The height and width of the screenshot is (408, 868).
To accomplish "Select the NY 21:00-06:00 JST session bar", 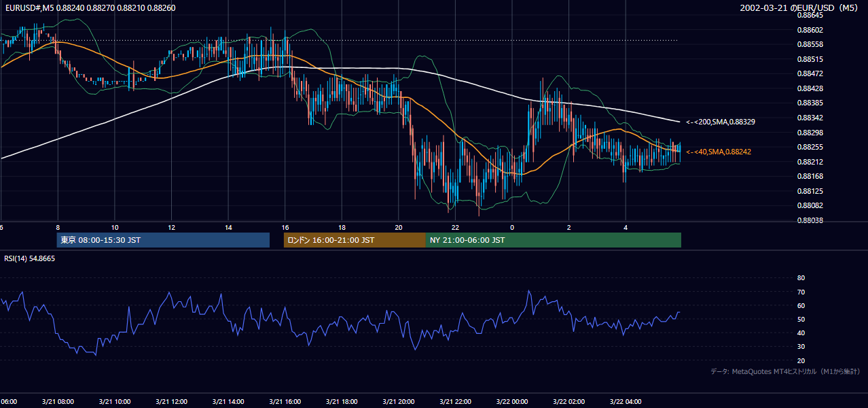I will click(554, 240).
